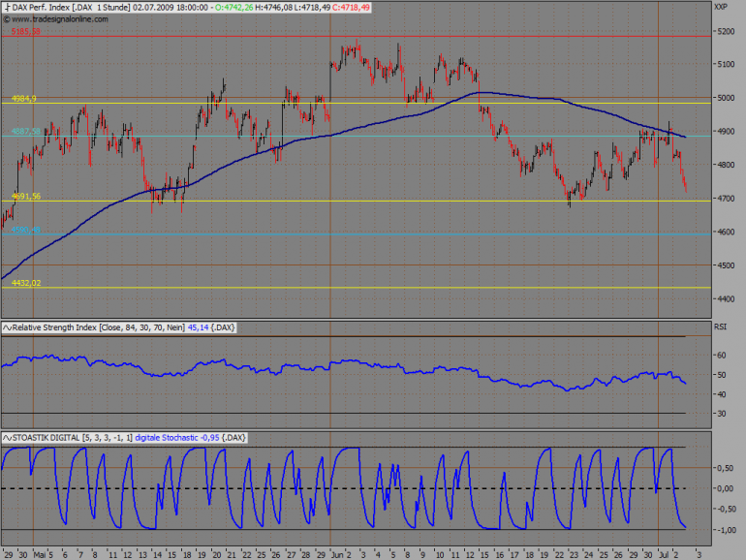Click the RSI label on right axis
Screen dimensions: 746x560
720,327
